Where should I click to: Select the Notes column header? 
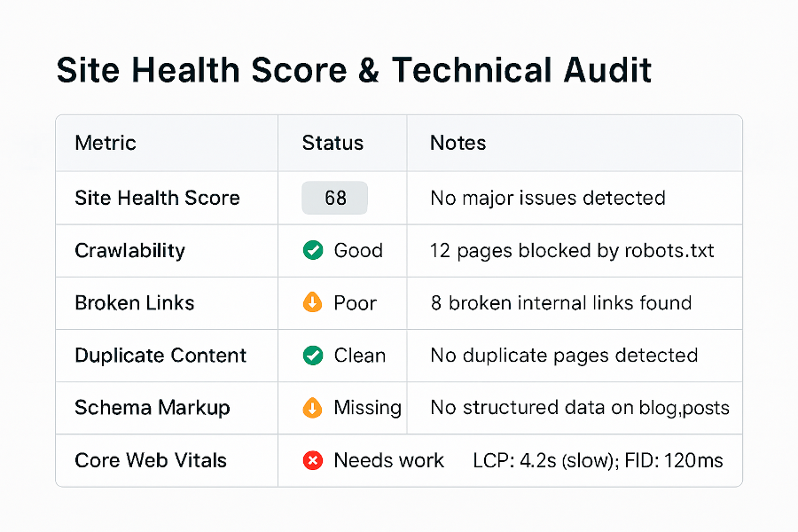tap(458, 143)
